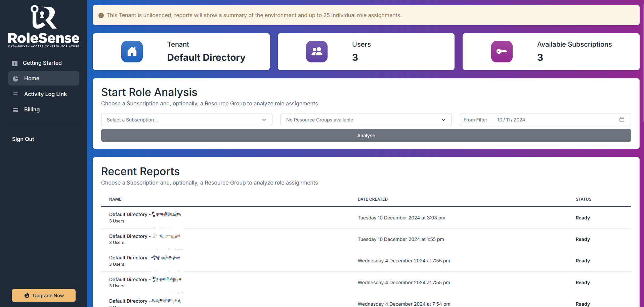Click the Billing card icon
Viewport: 644px width, 307px height.
point(15,110)
